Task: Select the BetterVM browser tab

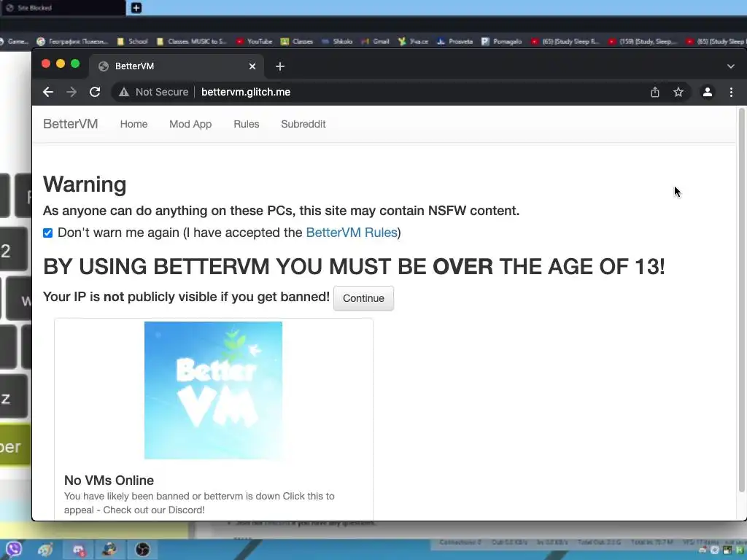Action: pyautogui.click(x=177, y=66)
